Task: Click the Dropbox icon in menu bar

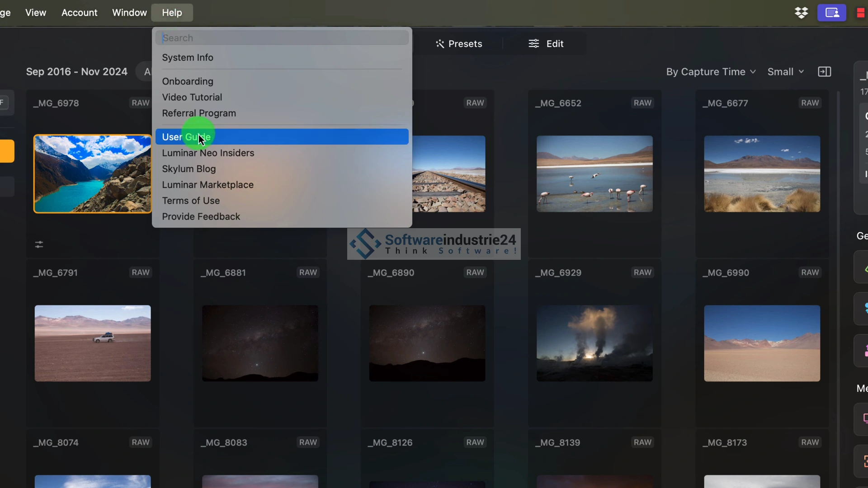Action: pyautogui.click(x=801, y=13)
